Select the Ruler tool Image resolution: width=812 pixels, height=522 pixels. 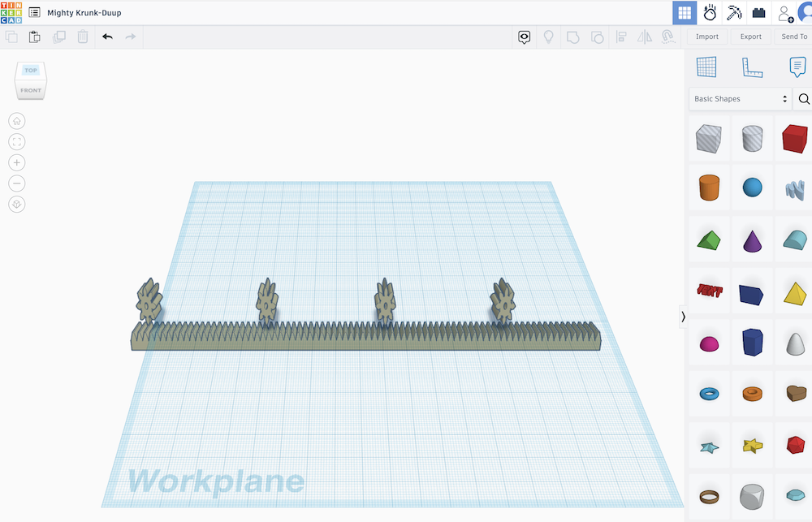(x=753, y=68)
